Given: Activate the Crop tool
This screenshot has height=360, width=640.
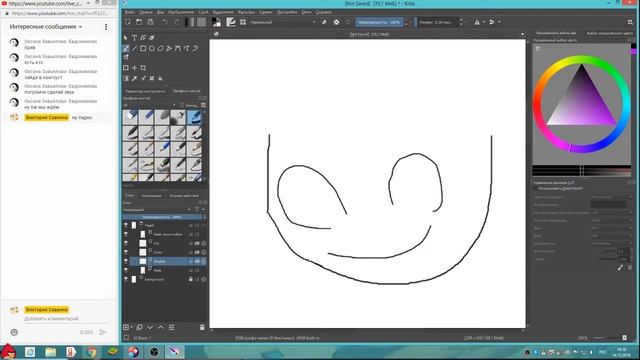Looking at the screenshot, I should 143,68.
